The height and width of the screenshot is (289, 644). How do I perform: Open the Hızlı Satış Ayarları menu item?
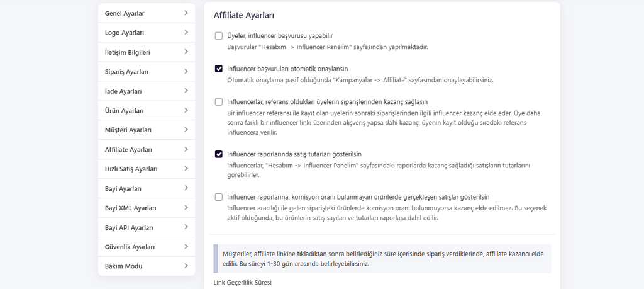click(x=147, y=169)
